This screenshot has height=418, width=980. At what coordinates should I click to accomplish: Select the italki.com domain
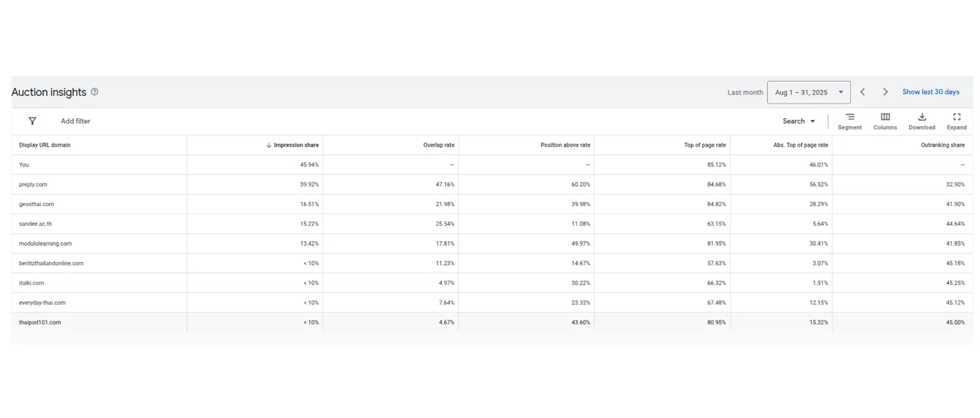pyautogui.click(x=31, y=283)
